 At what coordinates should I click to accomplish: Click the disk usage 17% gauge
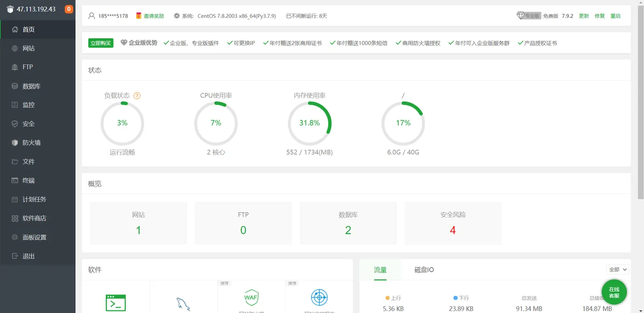(403, 123)
